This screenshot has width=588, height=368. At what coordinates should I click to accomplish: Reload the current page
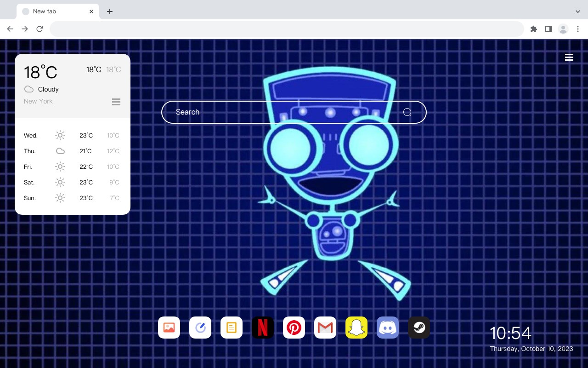point(40,29)
